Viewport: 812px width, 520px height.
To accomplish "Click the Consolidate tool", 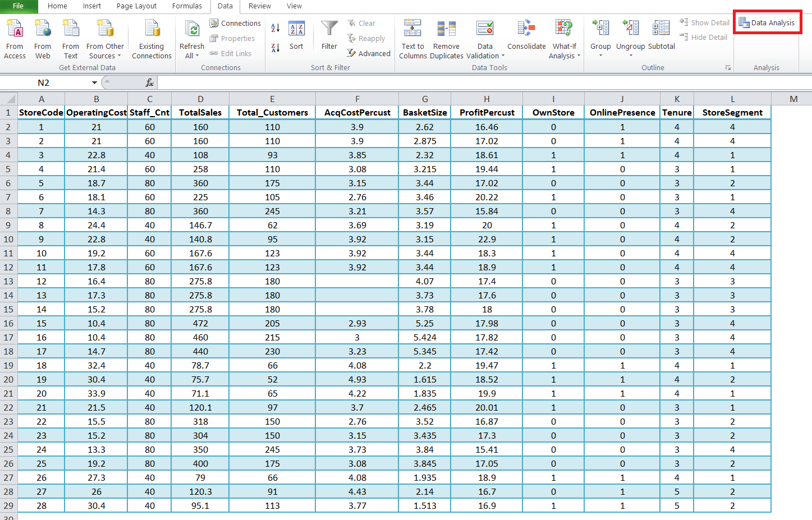I will click(526, 36).
